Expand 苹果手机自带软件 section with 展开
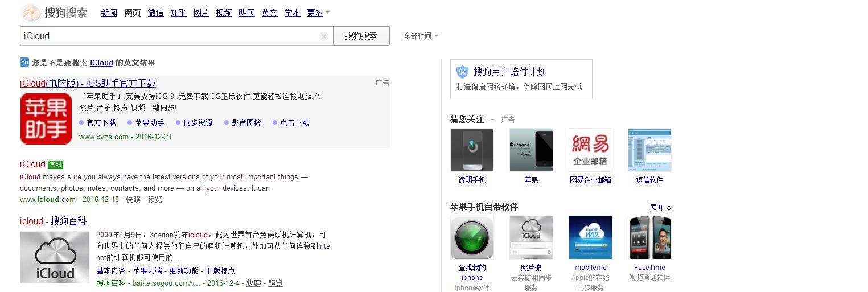The width and height of the screenshot is (868, 292). [x=660, y=208]
